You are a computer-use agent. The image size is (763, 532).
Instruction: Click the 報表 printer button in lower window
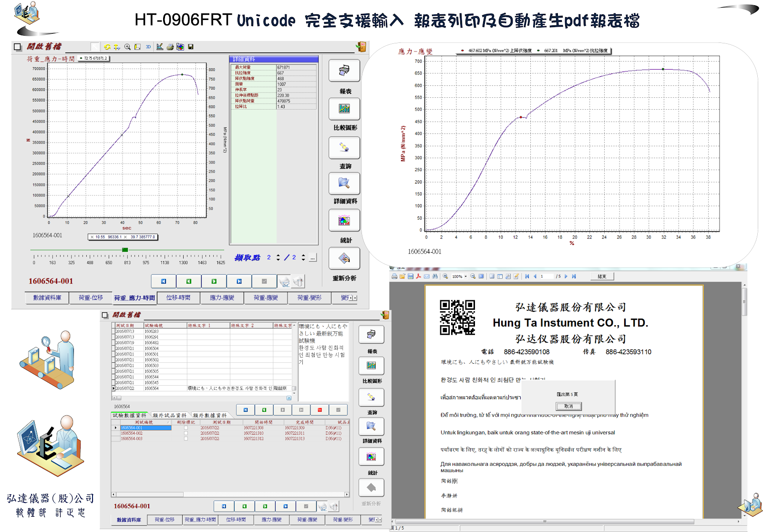[371, 335]
